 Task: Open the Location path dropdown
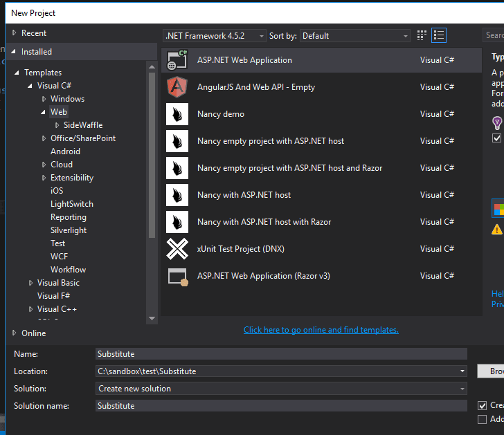click(462, 371)
